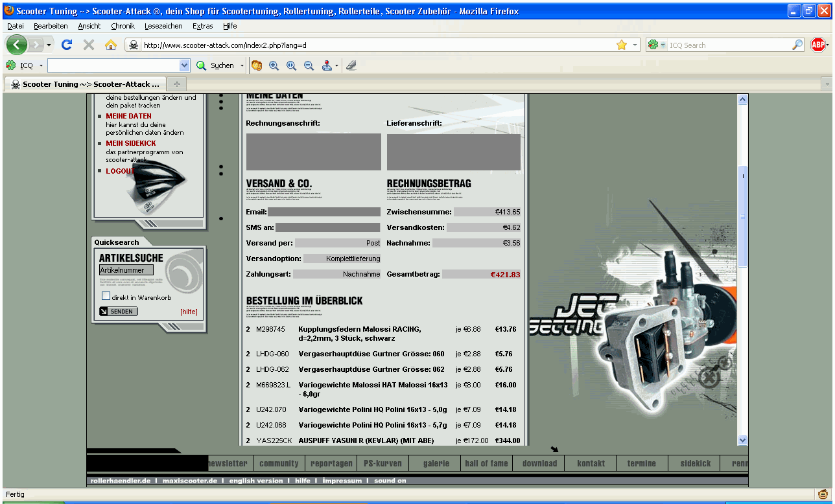This screenshot has width=835, height=504.
Task: Open the Adblock Plus ABP icon
Action: pos(818,45)
